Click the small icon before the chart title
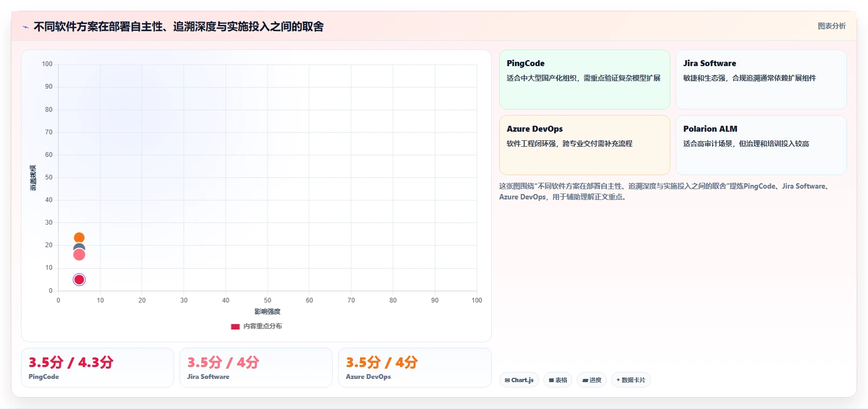The height and width of the screenshot is (409, 868). (x=25, y=27)
